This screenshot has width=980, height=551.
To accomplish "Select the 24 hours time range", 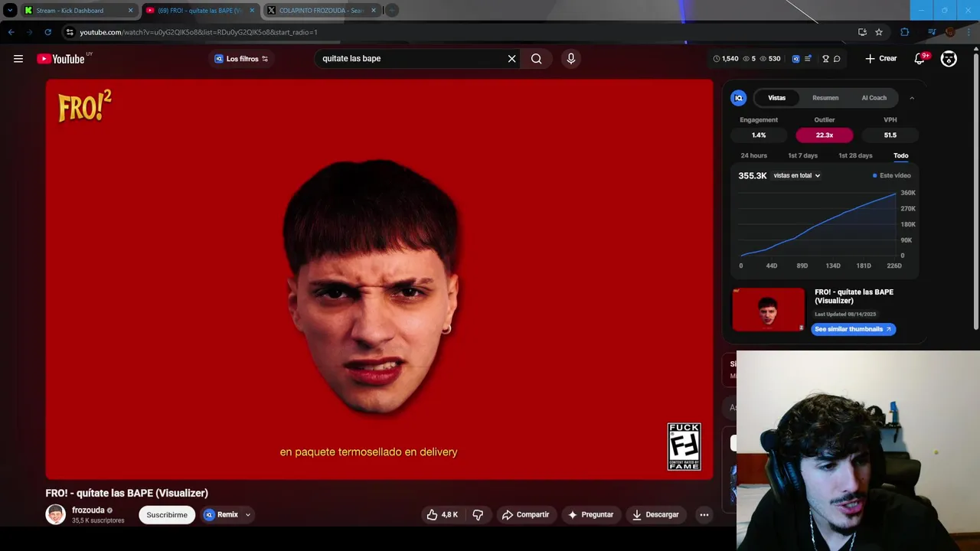I will (x=753, y=155).
